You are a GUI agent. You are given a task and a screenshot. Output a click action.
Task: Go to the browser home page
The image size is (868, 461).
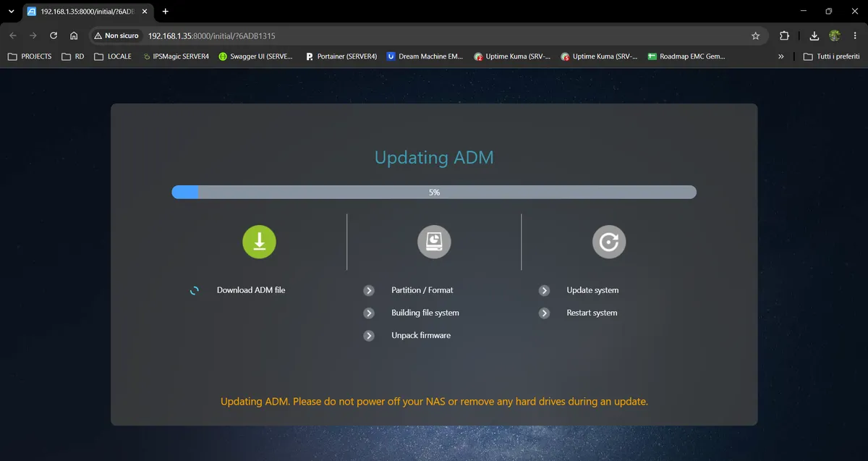(x=74, y=35)
